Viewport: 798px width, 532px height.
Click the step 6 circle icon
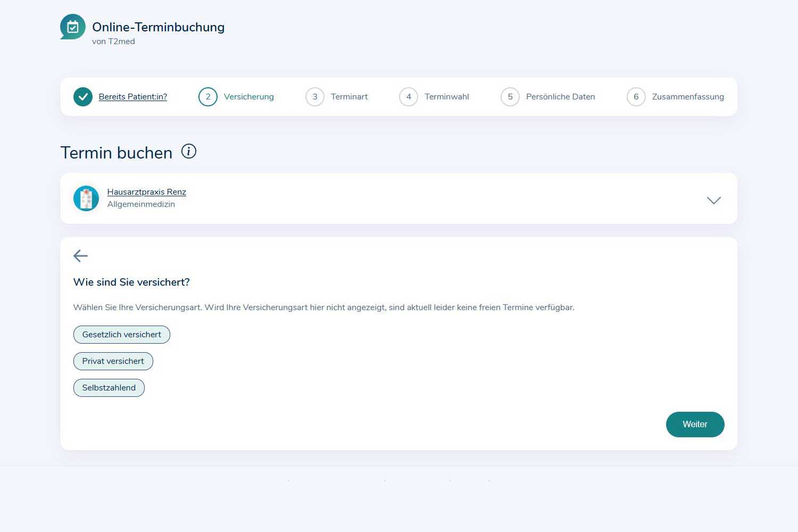(636, 97)
